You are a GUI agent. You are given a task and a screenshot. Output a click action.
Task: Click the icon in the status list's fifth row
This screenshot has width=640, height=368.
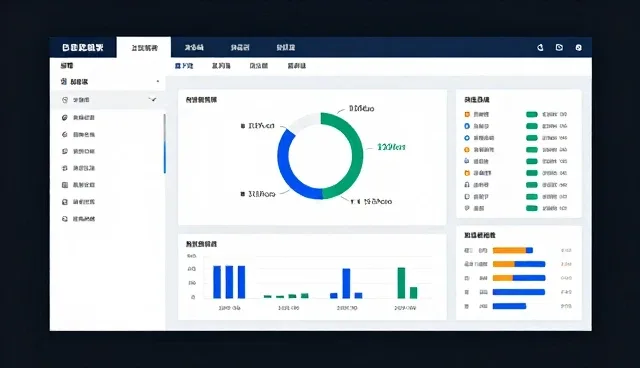click(x=467, y=161)
